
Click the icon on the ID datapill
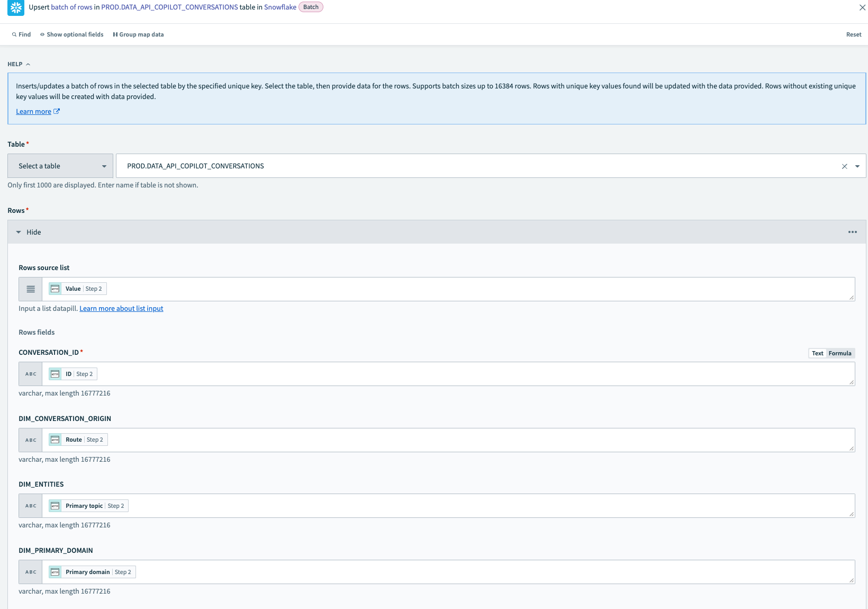click(x=55, y=374)
